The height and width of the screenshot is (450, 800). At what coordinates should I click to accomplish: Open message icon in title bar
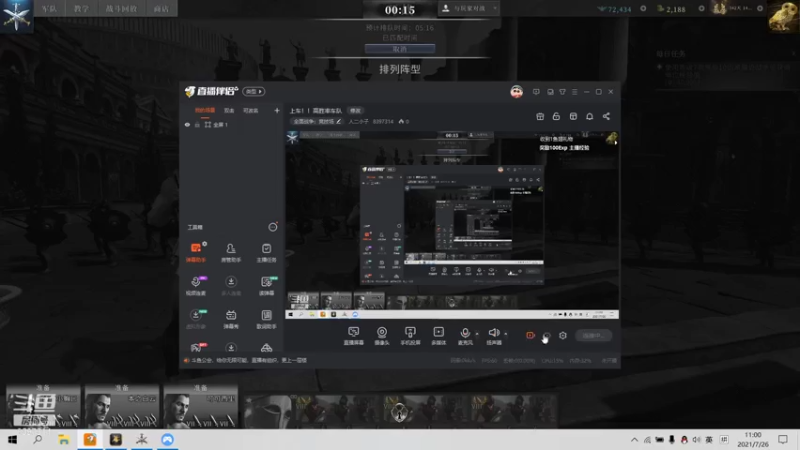(536, 92)
